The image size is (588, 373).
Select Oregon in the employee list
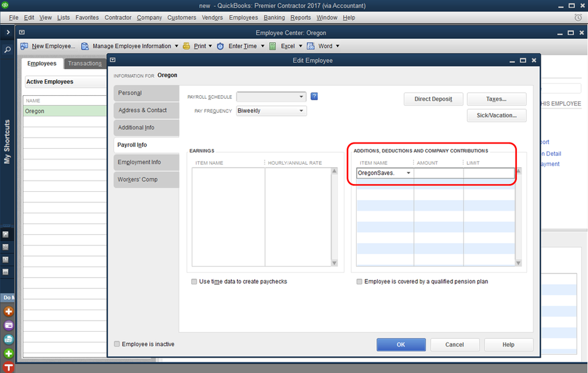65,111
